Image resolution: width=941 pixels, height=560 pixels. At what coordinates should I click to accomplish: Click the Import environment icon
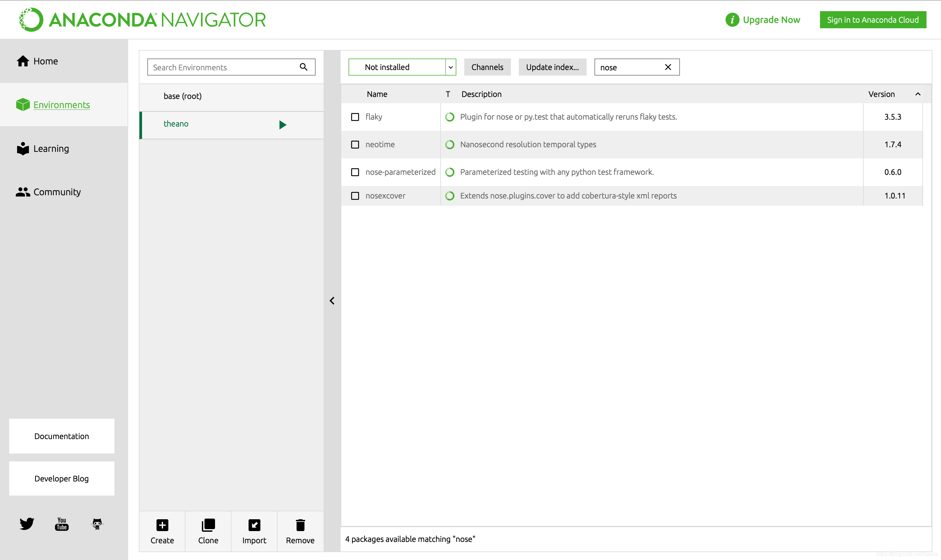254,525
